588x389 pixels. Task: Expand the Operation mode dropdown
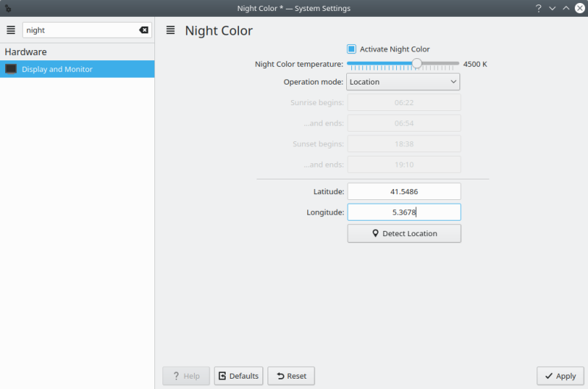[x=403, y=82]
